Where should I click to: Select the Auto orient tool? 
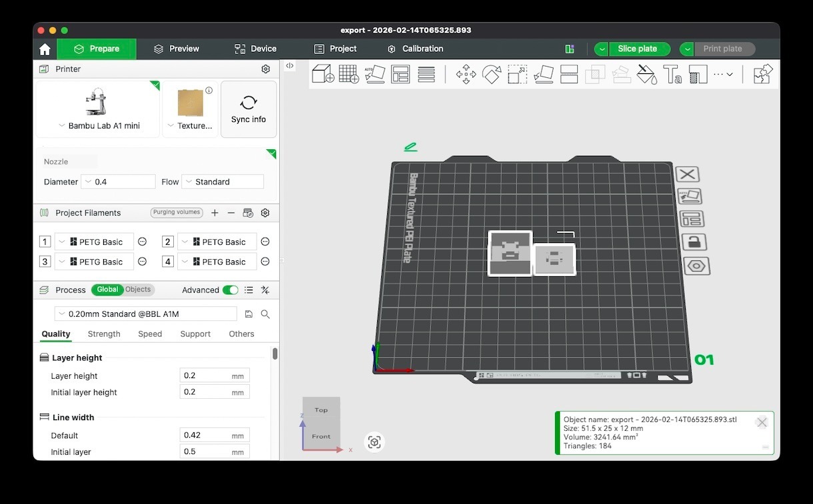pos(375,74)
